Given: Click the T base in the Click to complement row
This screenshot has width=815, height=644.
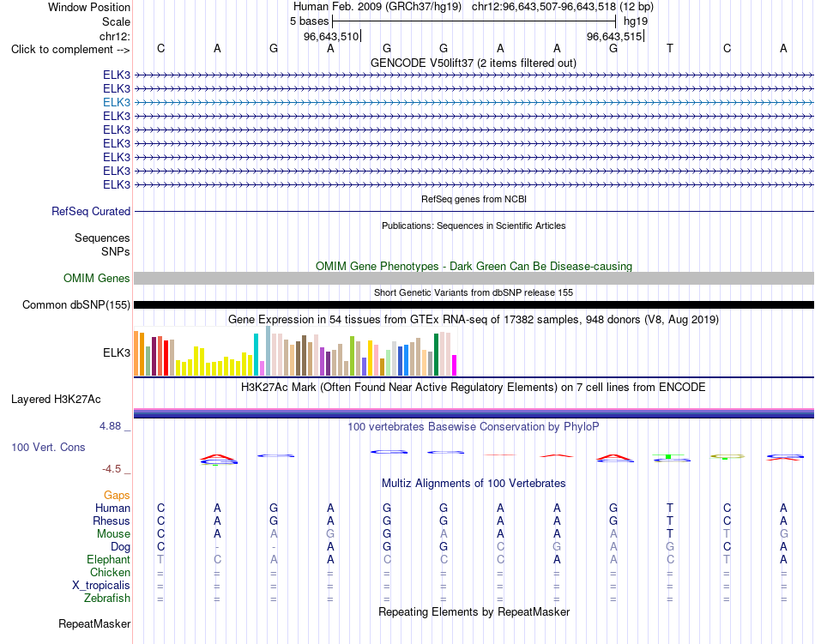Looking at the screenshot, I should pos(670,48).
